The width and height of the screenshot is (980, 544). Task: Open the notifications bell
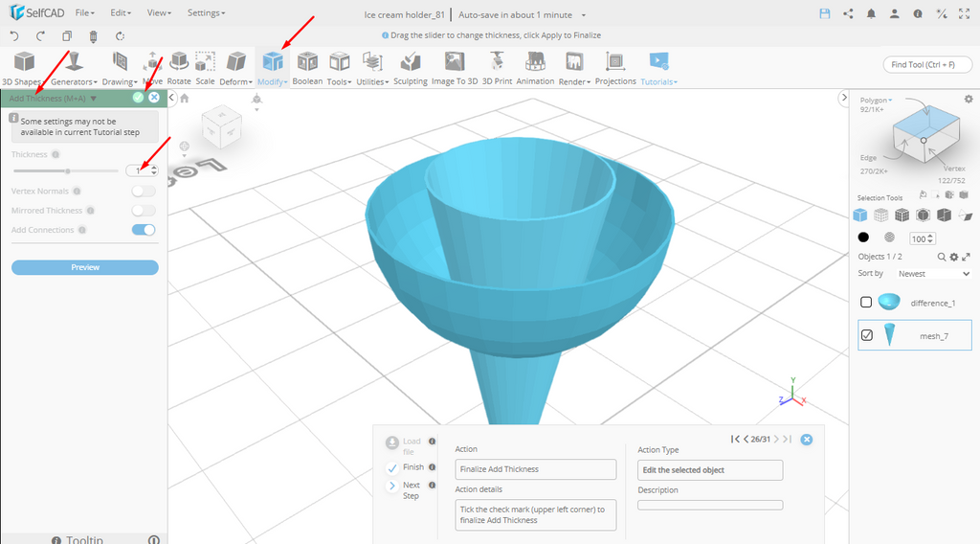click(871, 13)
